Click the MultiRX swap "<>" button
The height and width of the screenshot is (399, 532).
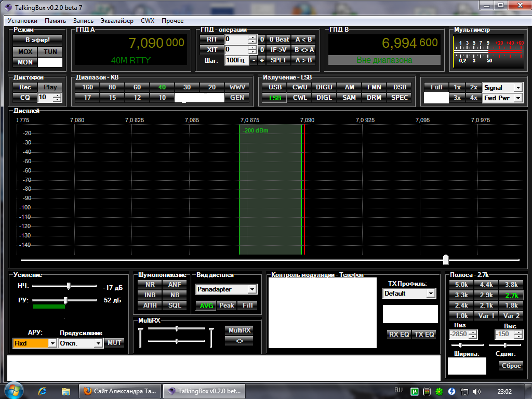[239, 341]
